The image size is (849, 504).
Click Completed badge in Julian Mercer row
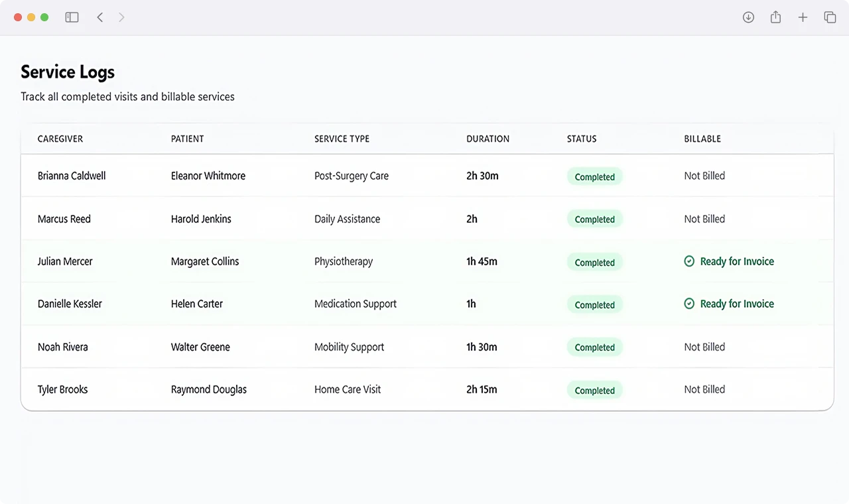coord(595,262)
